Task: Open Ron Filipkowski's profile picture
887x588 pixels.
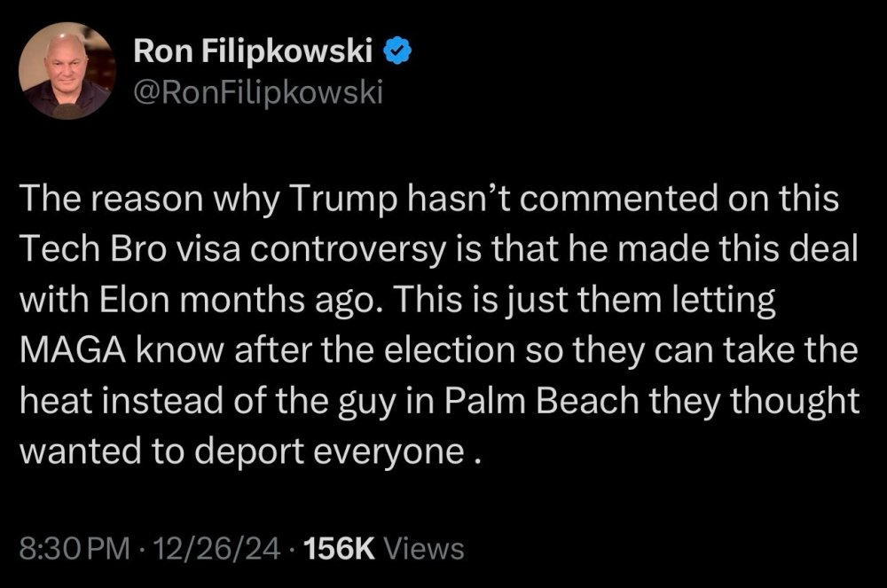Action: coord(67,70)
